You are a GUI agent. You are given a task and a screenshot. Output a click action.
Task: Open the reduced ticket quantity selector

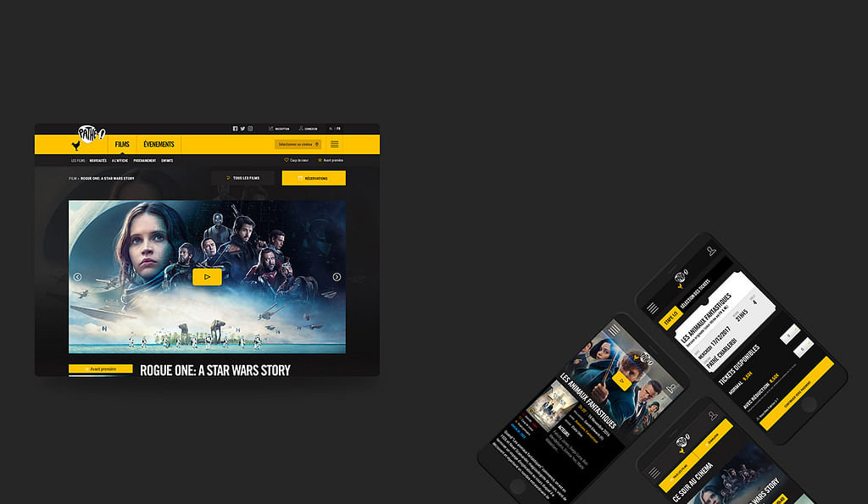804,347
